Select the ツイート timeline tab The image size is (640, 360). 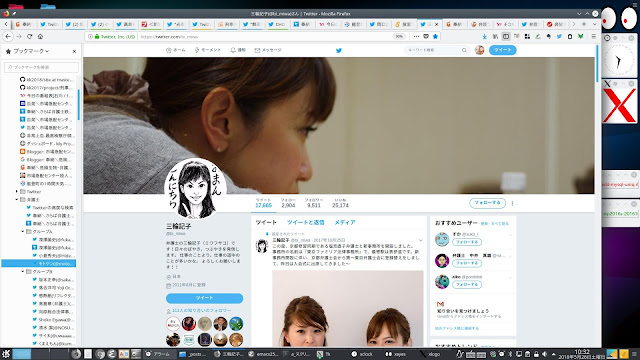point(266,222)
